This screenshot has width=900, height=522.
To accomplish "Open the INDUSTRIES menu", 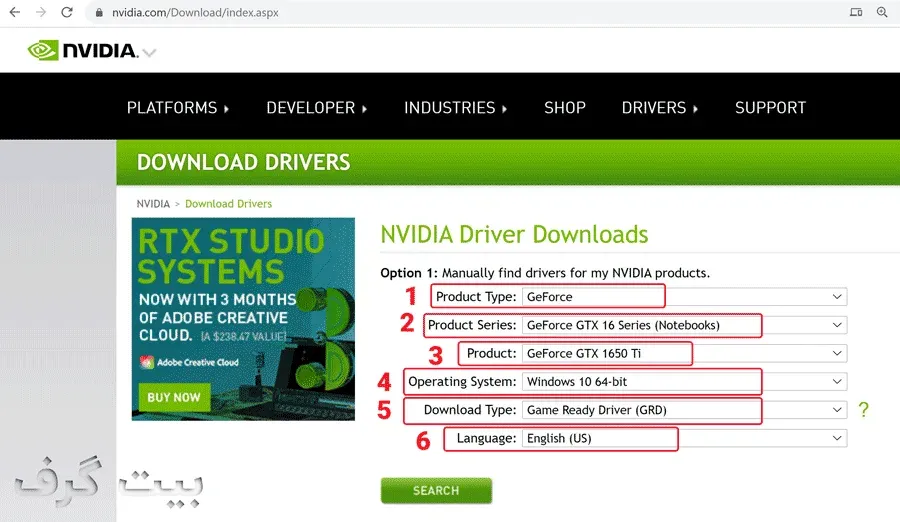I will [456, 107].
